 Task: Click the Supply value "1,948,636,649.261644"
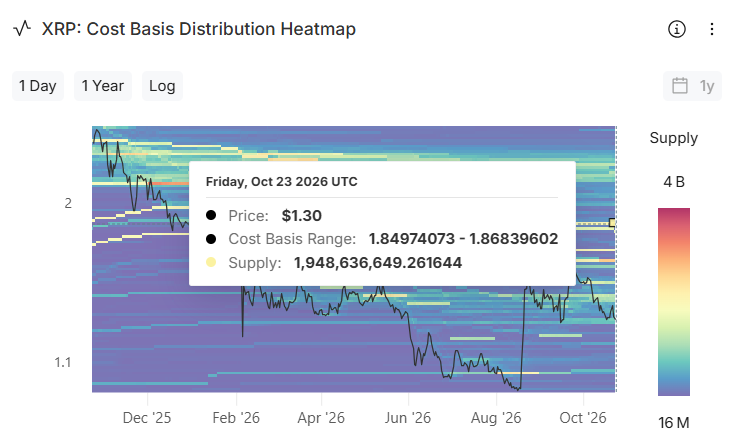pos(378,262)
